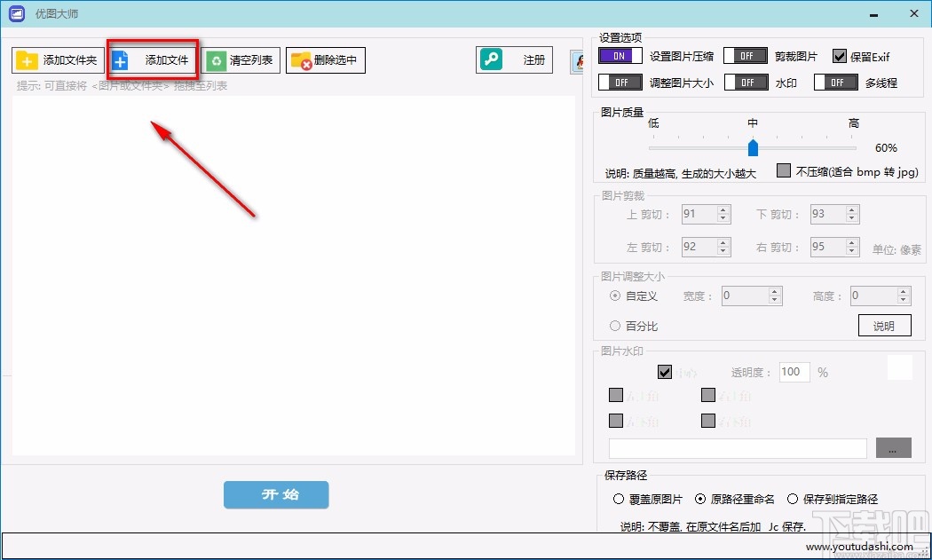Switch off the 设置图片压缩 ON toggle
This screenshot has width=932, height=560.
point(620,55)
